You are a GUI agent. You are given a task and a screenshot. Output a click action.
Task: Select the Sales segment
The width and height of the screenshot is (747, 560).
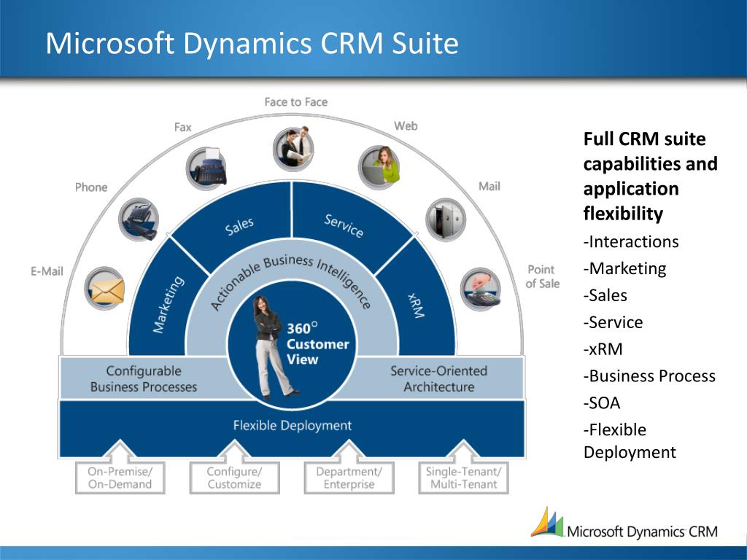pos(239,226)
